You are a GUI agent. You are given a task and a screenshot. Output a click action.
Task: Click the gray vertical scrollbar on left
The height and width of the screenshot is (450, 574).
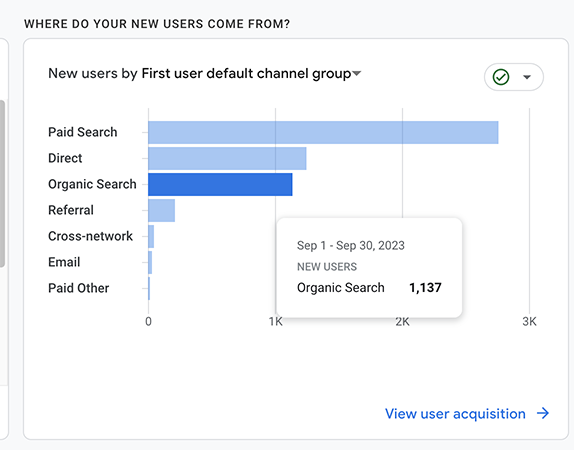click(2, 184)
